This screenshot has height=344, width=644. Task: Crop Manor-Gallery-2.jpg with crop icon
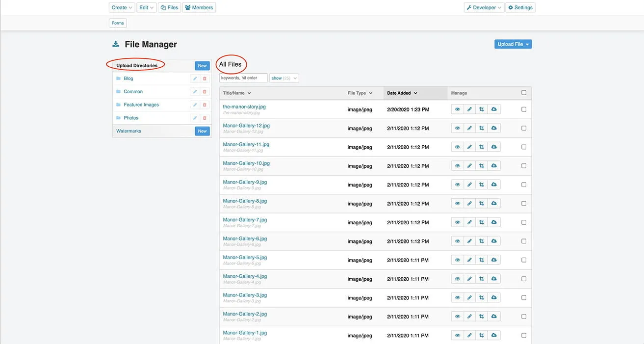coord(482,317)
